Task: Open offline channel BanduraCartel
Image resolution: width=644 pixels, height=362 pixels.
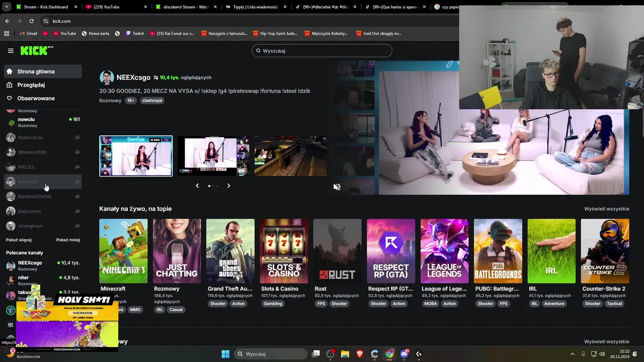Action: [x=43, y=196]
